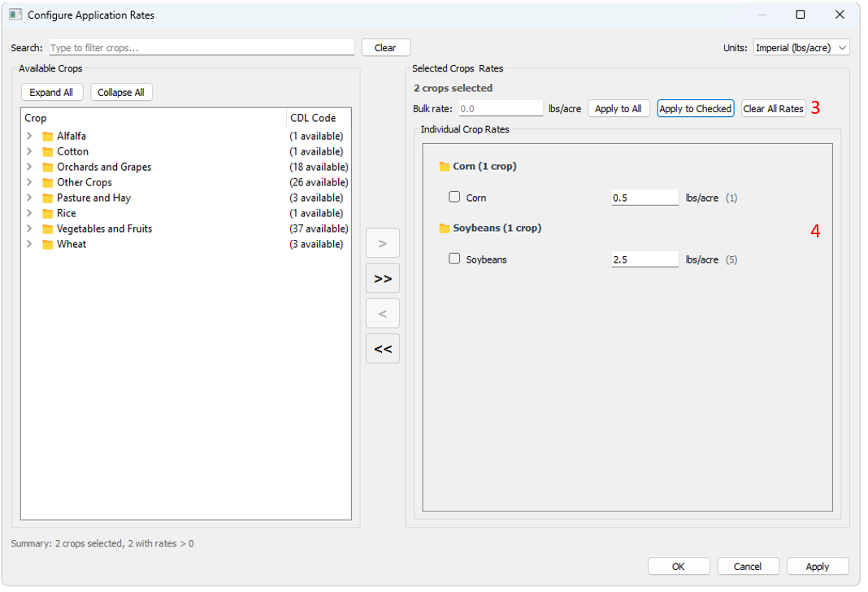The image size is (868, 592).
Task: Expand the Orchards and Grapes category
Action: tap(29, 168)
